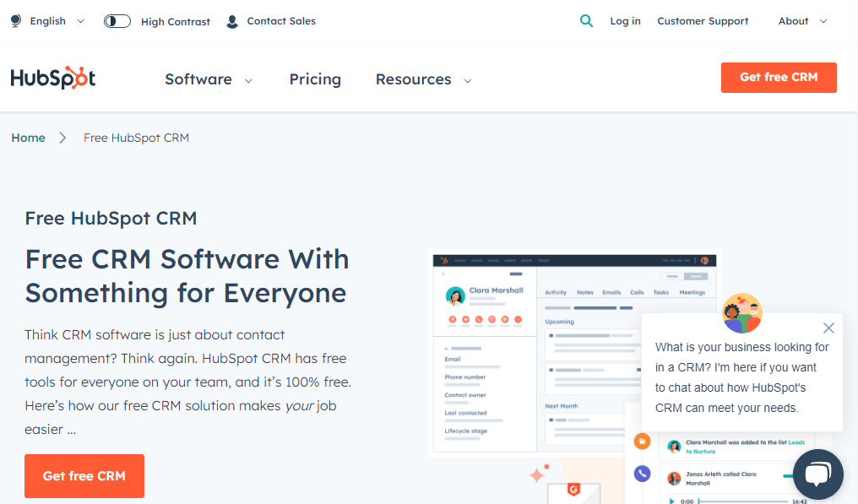
Task: Click the orange Get free CRM button in header
Action: click(x=778, y=77)
